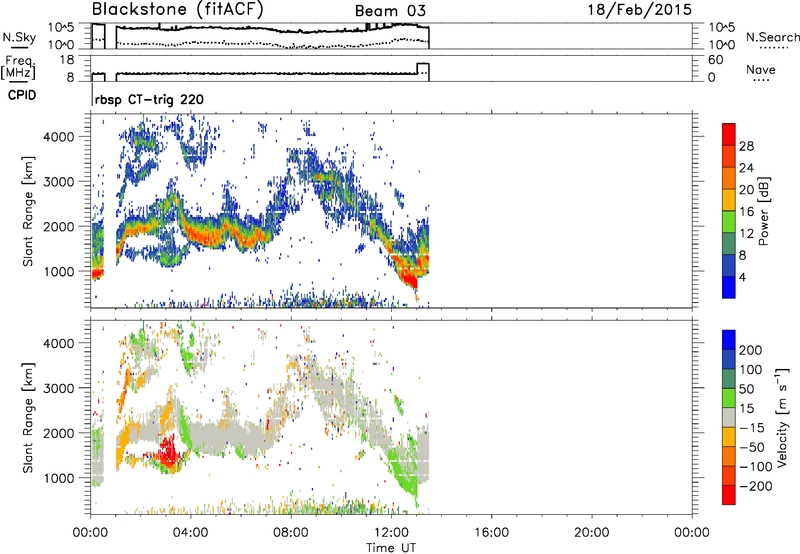The height and width of the screenshot is (554, 800).
Task: Select the 'Beam 03' label
Action: [x=390, y=11]
